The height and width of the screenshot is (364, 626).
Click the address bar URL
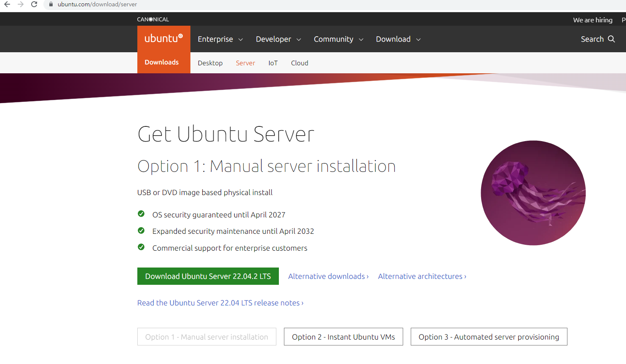click(97, 4)
